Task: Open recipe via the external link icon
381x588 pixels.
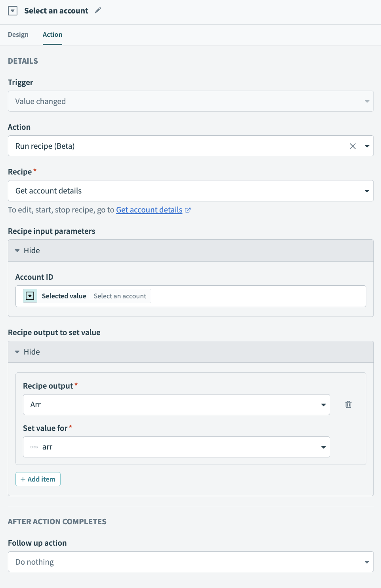Action: pyautogui.click(x=188, y=210)
